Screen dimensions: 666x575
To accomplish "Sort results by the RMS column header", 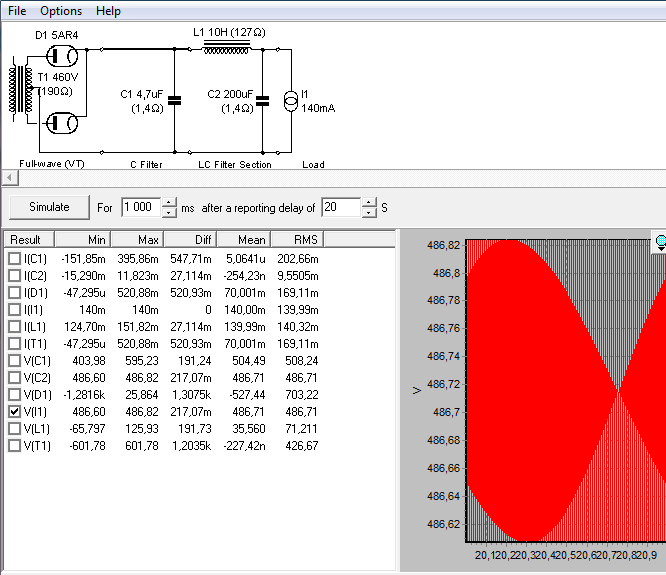I will click(x=297, y=240).
